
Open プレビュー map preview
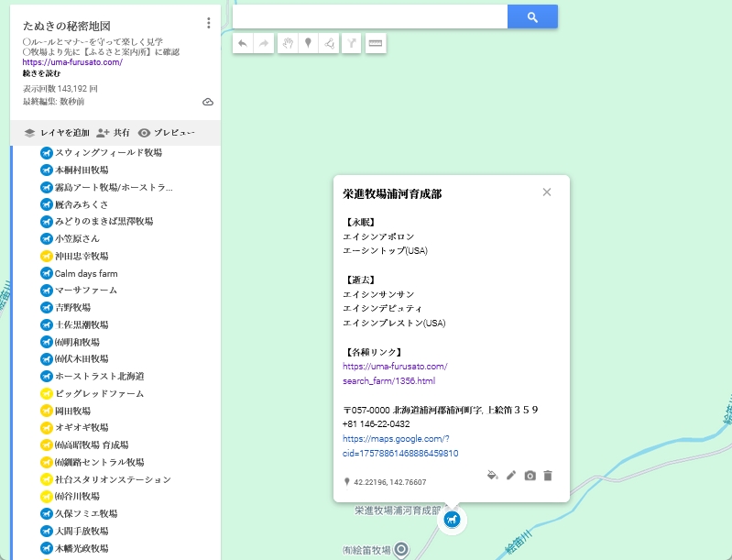click(167, 133)
